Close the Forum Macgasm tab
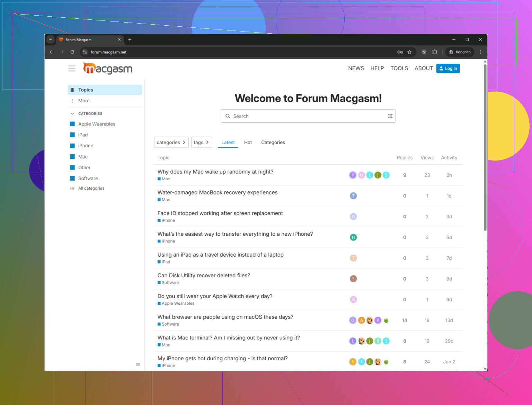 click(x=119, y=40)
